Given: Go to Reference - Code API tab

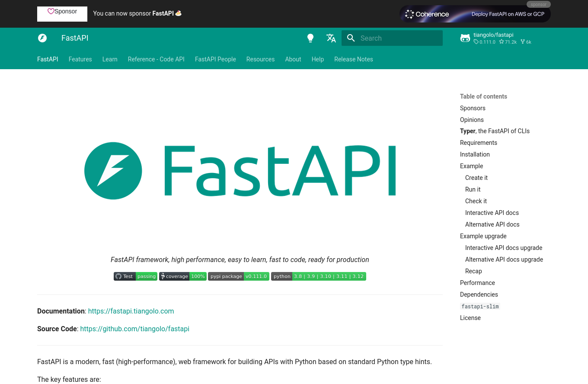Looking at the screenshot, I should click(x=156, y=59).
